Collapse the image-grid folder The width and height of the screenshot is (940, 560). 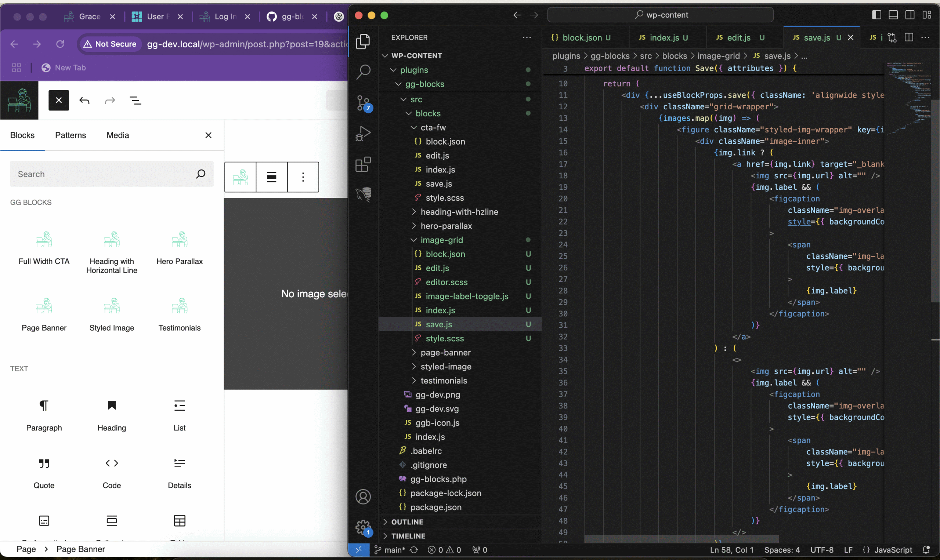click(441, 240)
